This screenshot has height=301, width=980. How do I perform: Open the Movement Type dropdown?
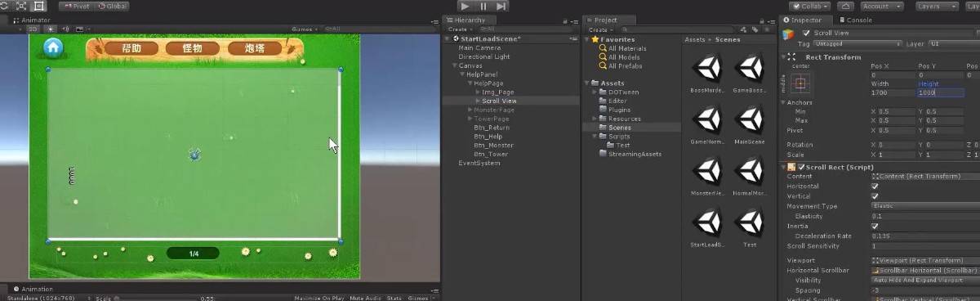tap(924, 206)
